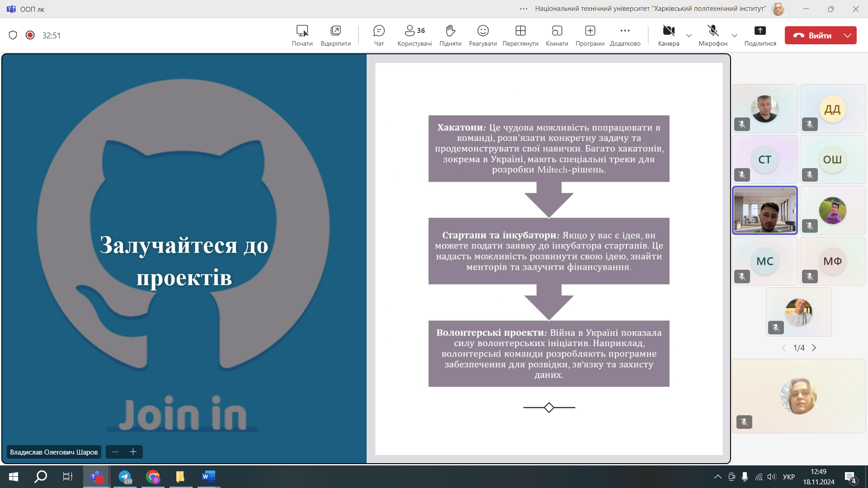The image size is (868, 488).
Task: Click the Відкріпити pop-out icon
Action: coord(335,35)
